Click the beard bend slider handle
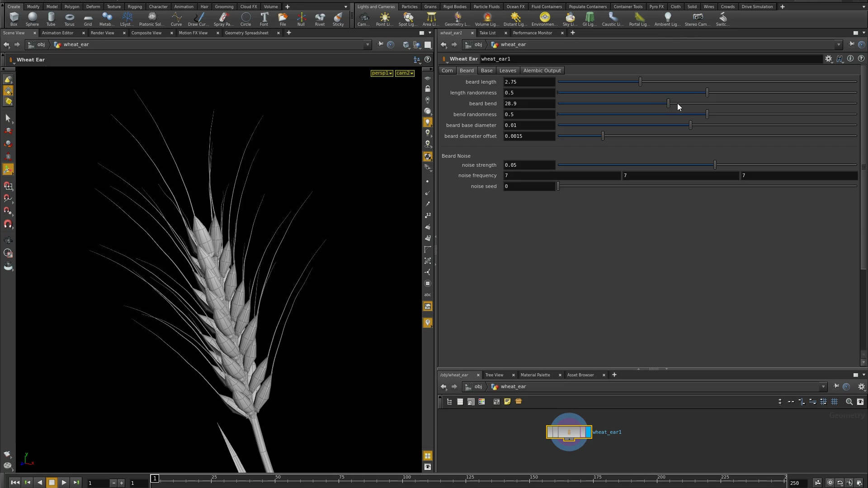This screenshot has width=868, height=488. tap(668, 103)
